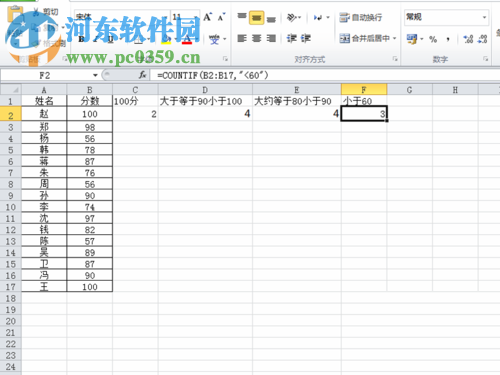The height and width of the screenshot is (375, 500).
Task: Click the formula bar with COUNTIF formula
Action: click(x=325, y=76)
